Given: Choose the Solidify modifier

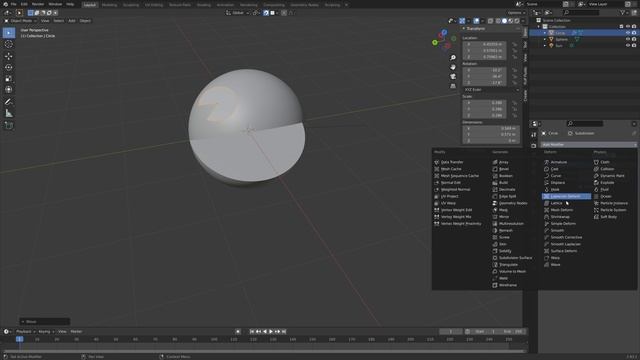Looking at the screenshot, I should pos(505,251).
